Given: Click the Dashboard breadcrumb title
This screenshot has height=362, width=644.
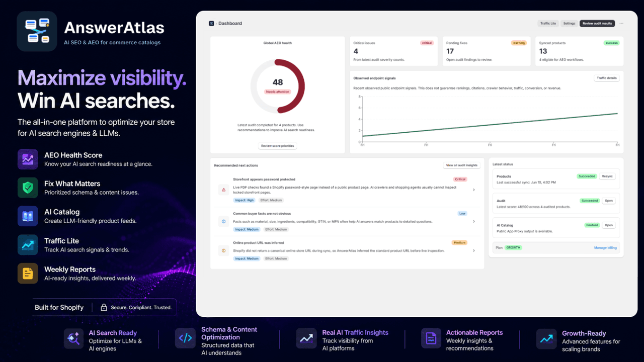Looking at the screenshot, I should [x=230, y=23].
